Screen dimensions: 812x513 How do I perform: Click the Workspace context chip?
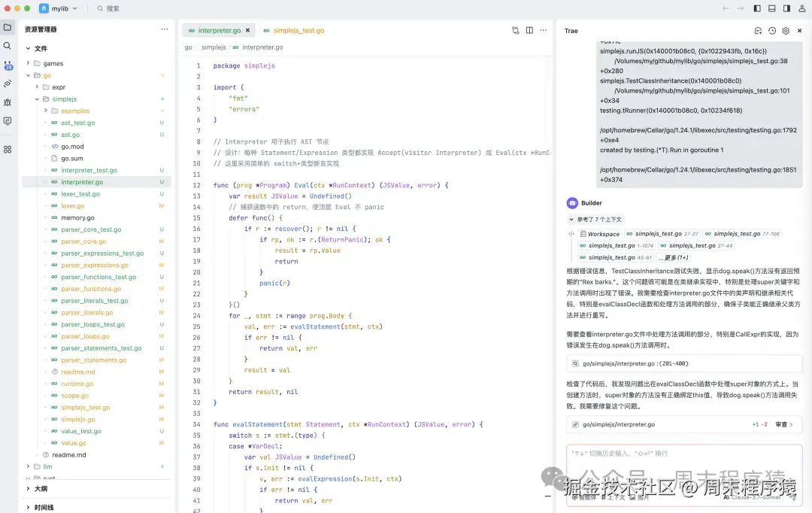pyautogui.click(x=600, y=234)
